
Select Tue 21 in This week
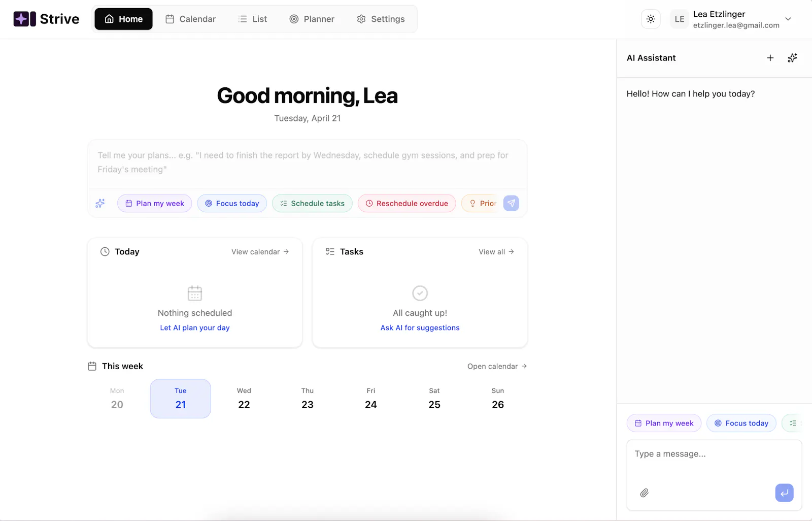(181, 399)
